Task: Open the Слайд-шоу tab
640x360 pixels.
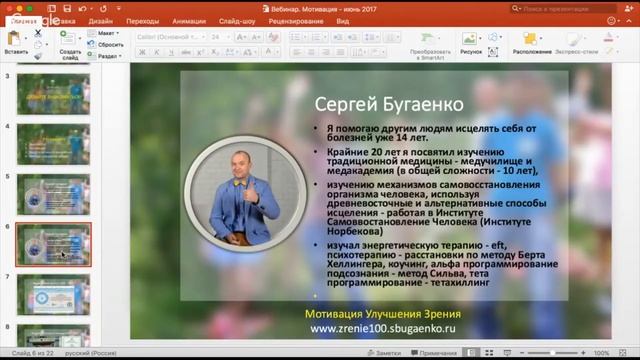Action: (237, 21)
